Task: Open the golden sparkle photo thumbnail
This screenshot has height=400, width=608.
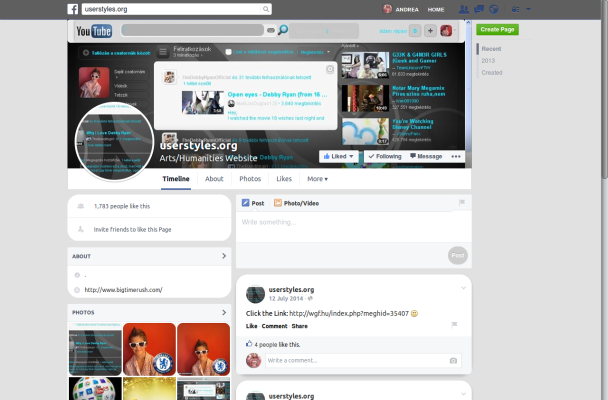Action: tap(149, 388)
